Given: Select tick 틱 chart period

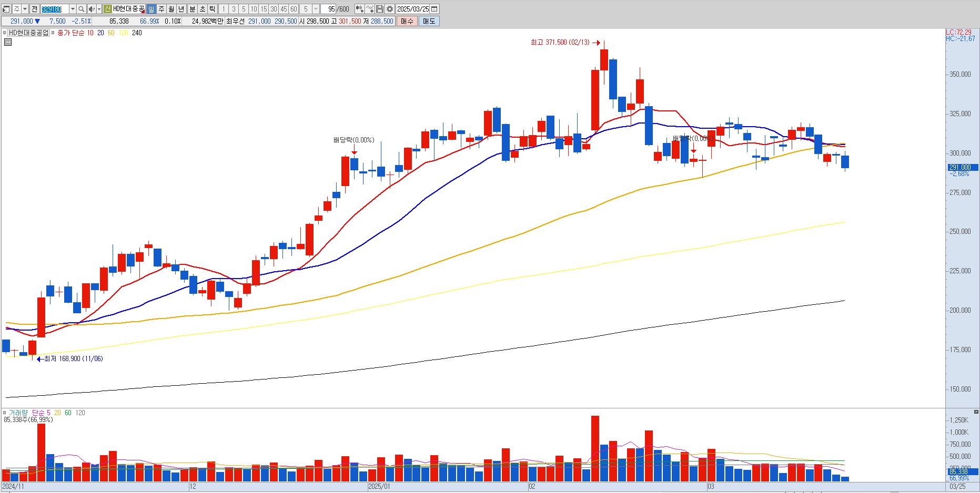Looking at the screenshot, I should click(x=212, y=9).
